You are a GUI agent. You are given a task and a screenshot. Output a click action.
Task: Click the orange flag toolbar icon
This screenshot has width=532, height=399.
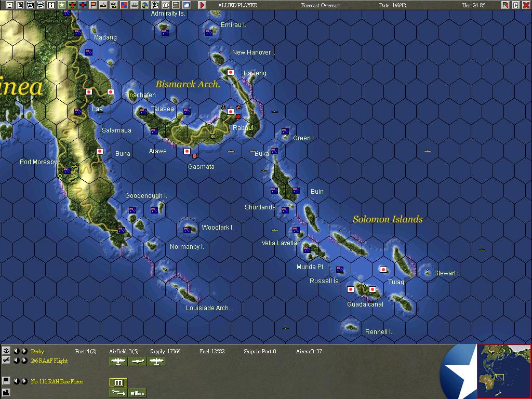pos(93,5)
